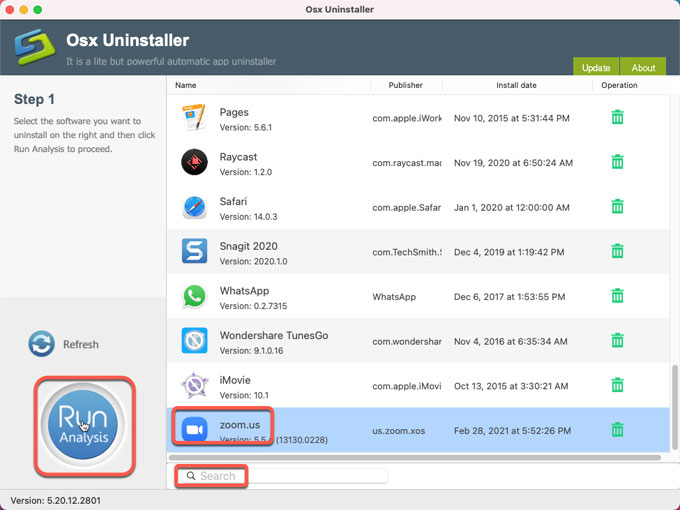Select the Safari compass icon

(x=194, y=207)
